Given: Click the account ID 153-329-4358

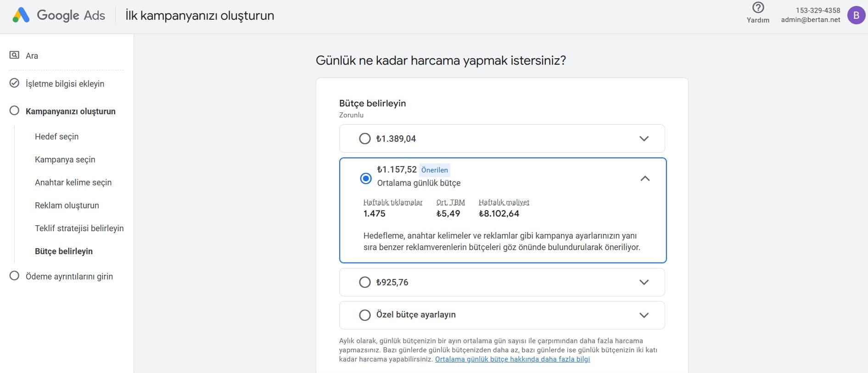Looking at the screenshot, I should [818, 10].
